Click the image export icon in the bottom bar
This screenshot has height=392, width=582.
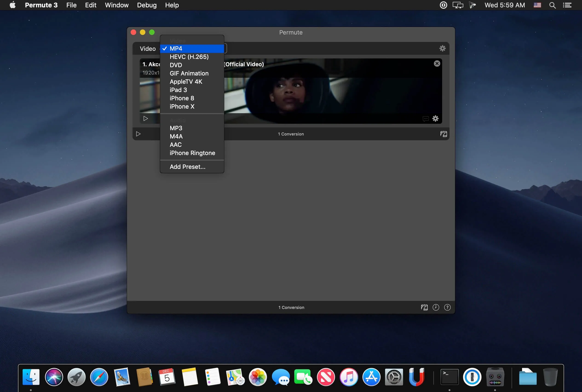pyautogui.click(x=424, y=307)
